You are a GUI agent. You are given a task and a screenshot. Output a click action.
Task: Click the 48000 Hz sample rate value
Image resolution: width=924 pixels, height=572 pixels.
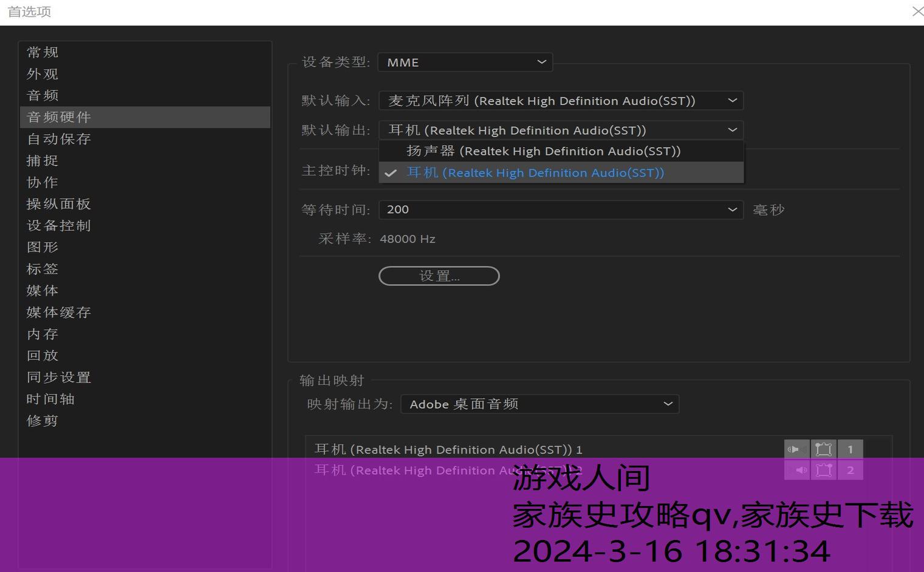point(408,239)
